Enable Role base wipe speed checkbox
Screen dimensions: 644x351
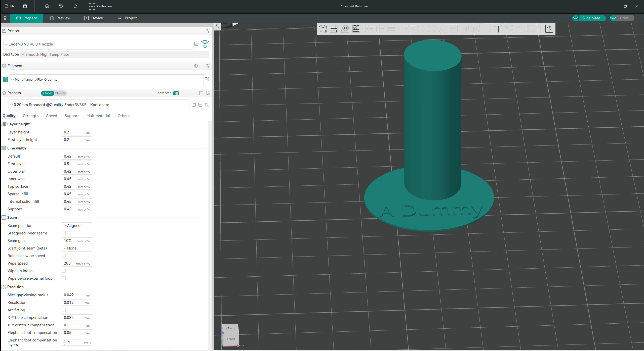pos(64,256)
